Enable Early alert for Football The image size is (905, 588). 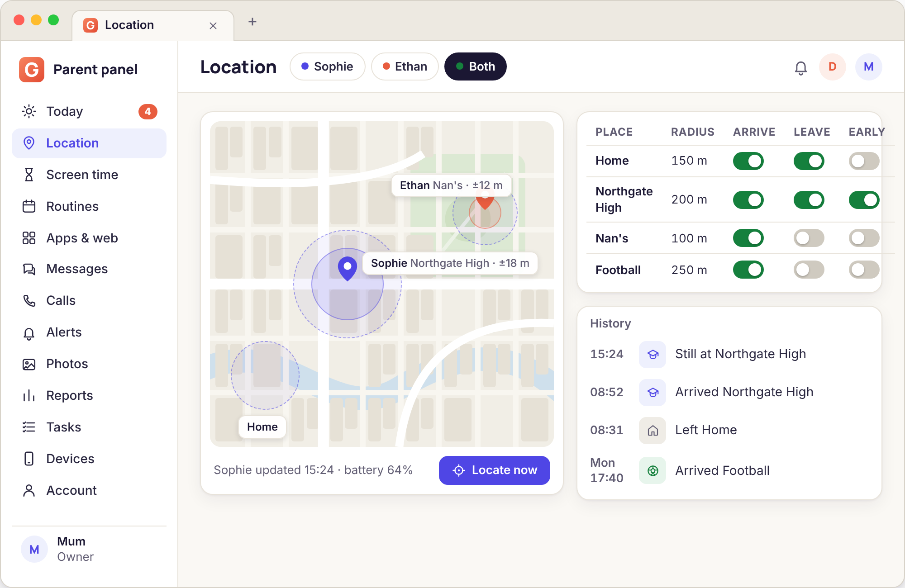tap(864, 270)
